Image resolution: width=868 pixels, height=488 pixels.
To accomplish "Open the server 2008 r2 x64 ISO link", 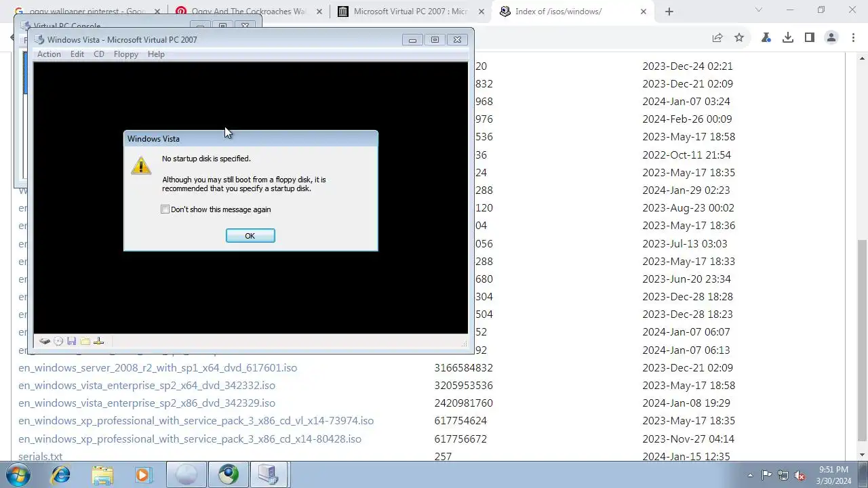I will [x=158, y=368].
